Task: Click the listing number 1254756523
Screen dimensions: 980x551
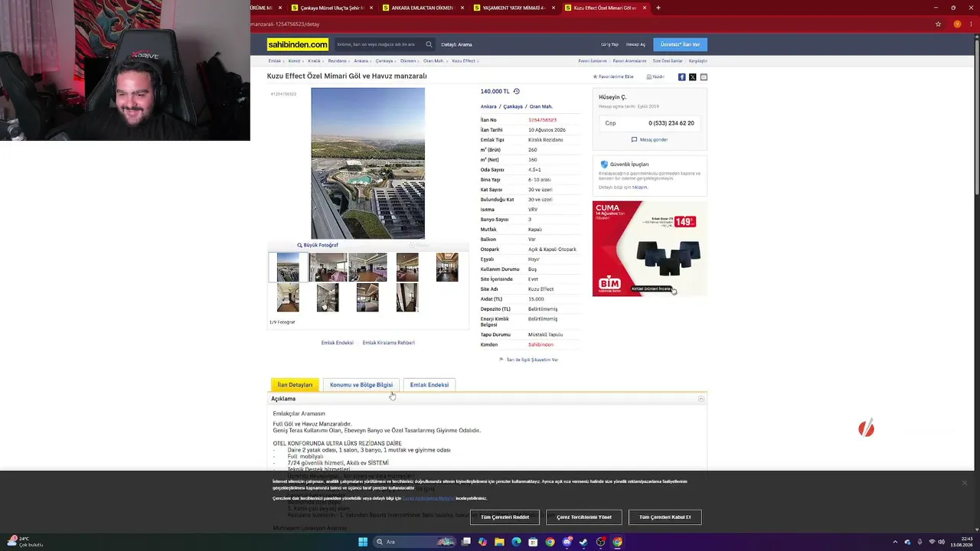Action: pyautogui.click(x=542, y=120)
